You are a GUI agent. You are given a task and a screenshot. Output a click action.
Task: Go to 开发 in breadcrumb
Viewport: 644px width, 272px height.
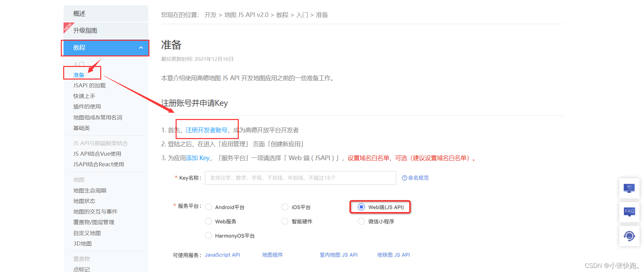point(211,15)
